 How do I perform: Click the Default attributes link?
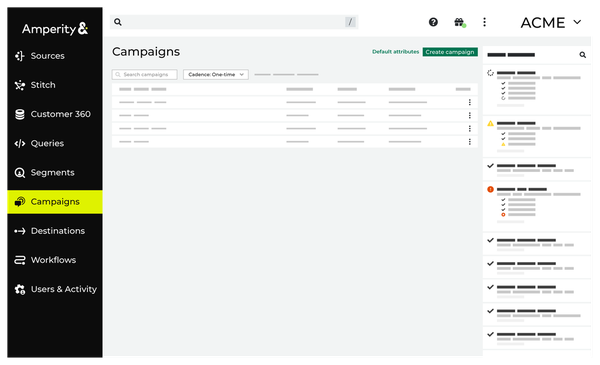[395, 52]
